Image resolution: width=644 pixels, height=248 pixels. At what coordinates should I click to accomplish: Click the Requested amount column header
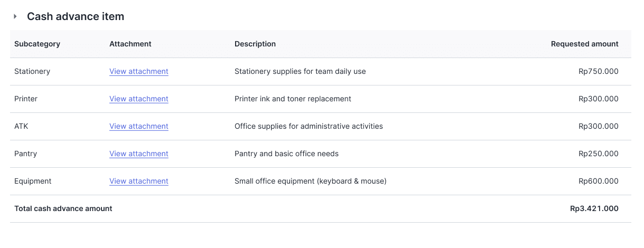pos(584,44)
